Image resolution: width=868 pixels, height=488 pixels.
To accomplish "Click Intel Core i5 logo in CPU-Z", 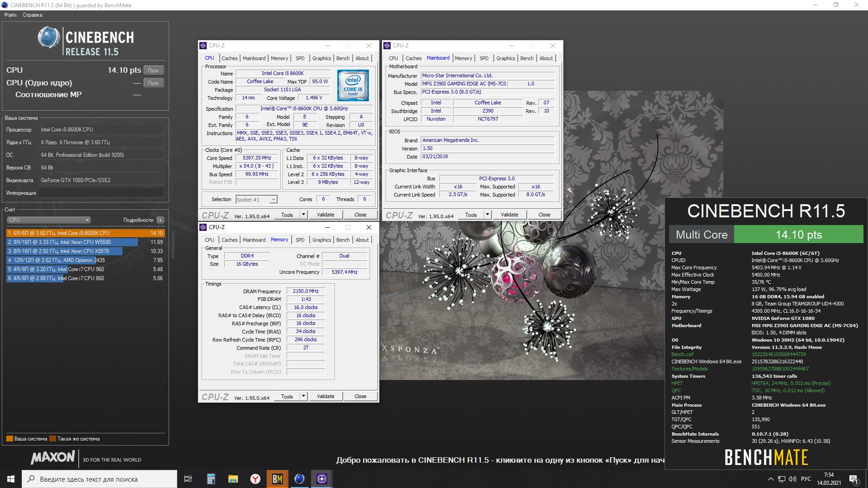I will click(353, 85).
